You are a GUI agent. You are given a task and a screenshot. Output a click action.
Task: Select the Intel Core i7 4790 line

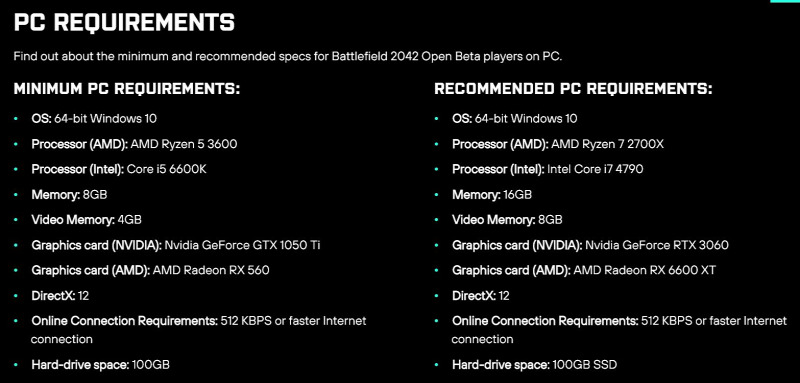547,169
